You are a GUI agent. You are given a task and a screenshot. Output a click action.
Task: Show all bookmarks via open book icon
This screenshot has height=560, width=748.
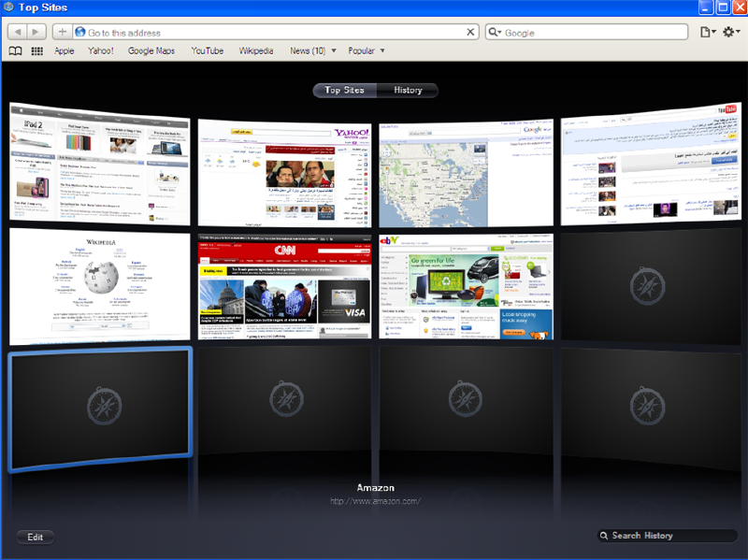15,51
